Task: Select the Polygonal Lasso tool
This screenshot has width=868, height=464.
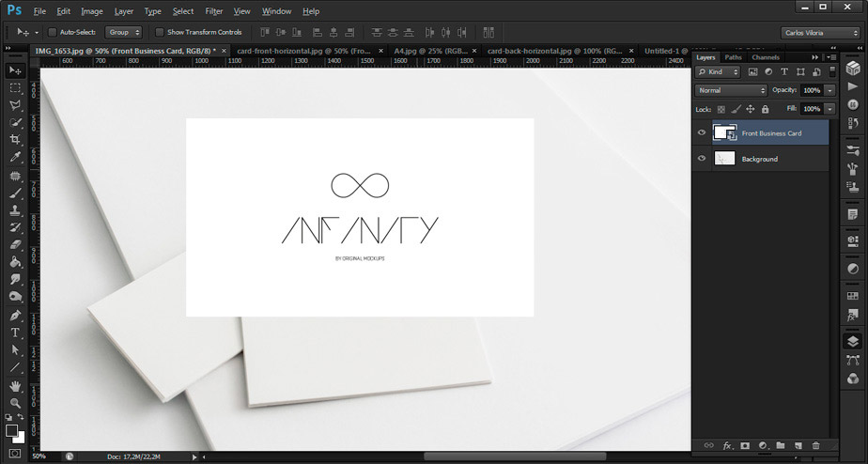Action: point(15,104)
